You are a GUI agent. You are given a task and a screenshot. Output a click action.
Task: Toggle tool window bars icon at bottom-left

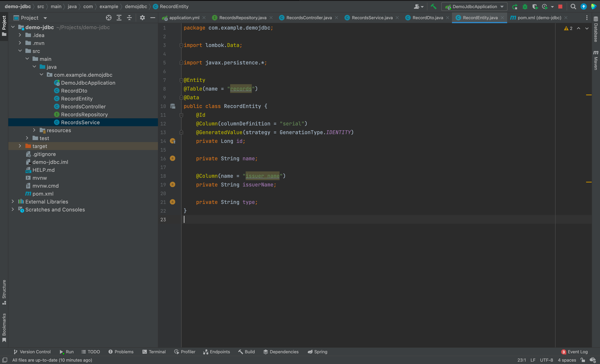pos(5,360)
